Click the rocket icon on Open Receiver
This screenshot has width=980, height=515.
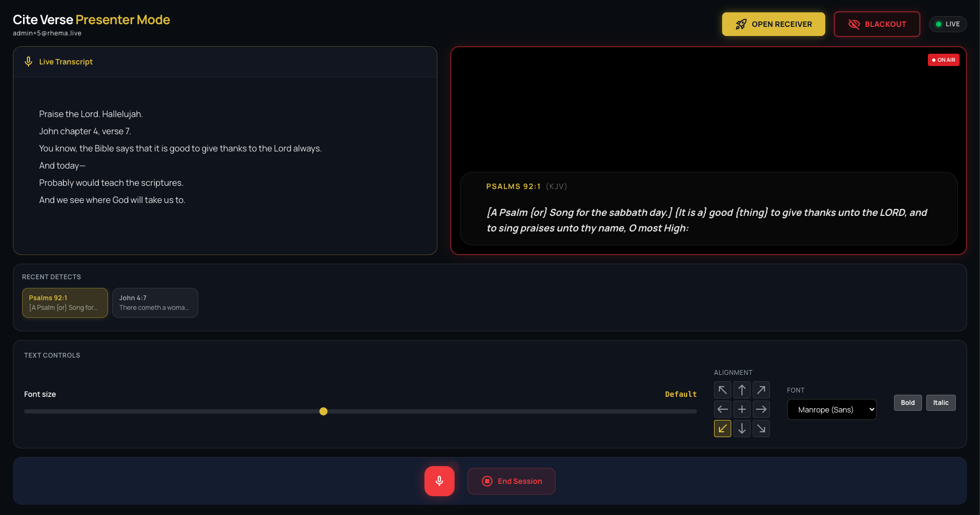[741, 24]
